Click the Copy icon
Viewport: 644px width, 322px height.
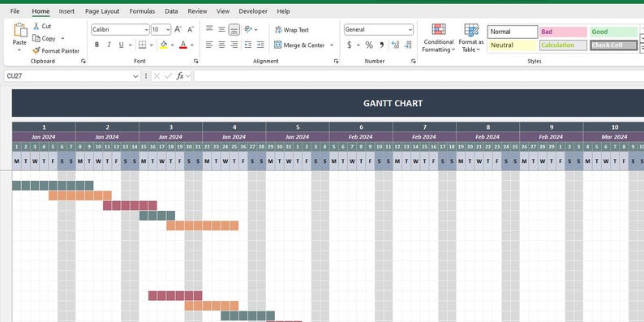tap(36, 38)
